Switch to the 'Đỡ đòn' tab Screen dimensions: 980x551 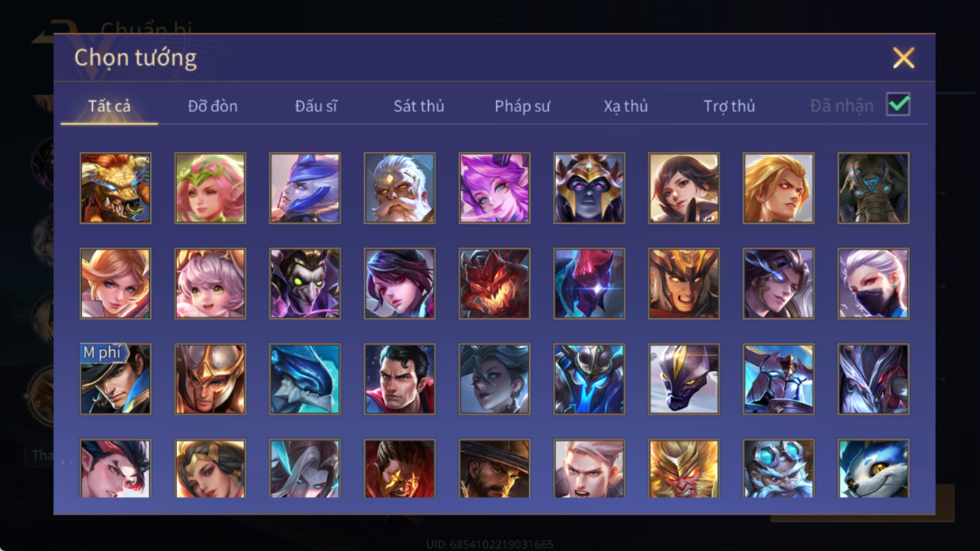coord(212,106)
